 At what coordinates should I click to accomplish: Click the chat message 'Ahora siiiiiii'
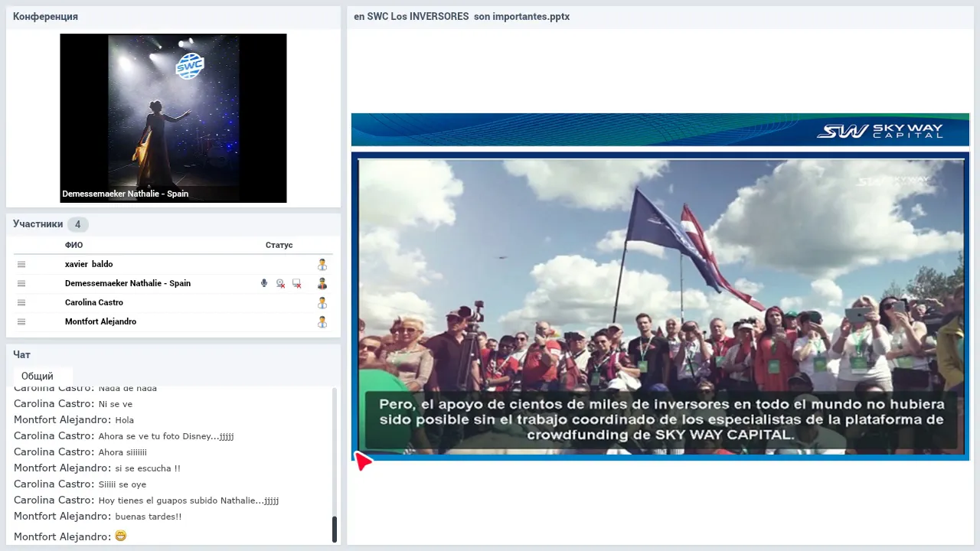(122, 452)
